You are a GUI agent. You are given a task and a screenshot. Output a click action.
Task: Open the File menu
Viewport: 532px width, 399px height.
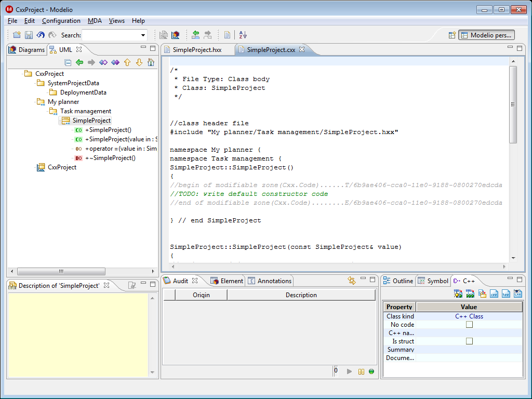click(12, 21)
